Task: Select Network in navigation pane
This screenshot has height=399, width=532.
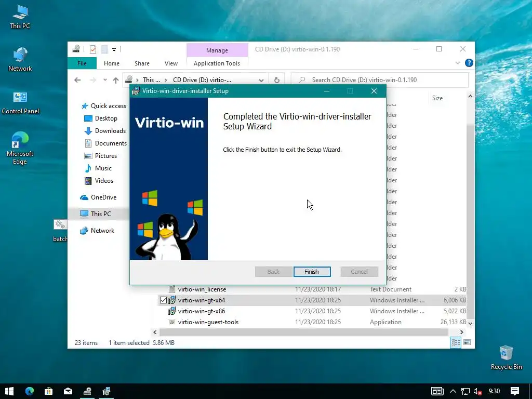Action: (x=97, y=230)
